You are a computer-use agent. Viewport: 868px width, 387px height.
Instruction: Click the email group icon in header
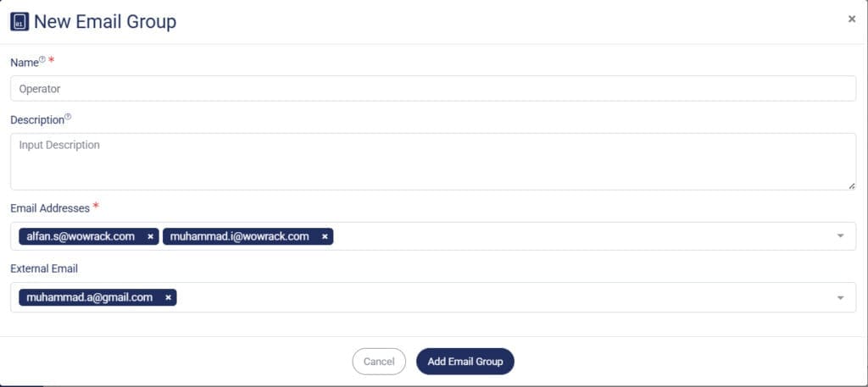(x=19, y=22)
